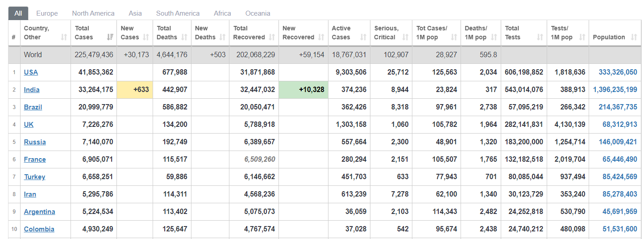Open Russia population link 146,009,421
The image size is (644, 239).
coord(618,142)
